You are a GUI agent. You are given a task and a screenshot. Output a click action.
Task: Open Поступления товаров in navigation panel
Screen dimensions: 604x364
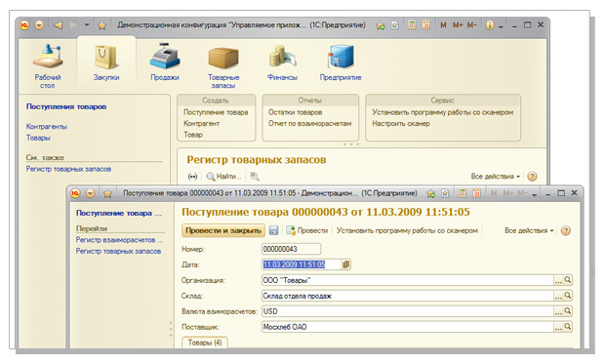point(66,106)
